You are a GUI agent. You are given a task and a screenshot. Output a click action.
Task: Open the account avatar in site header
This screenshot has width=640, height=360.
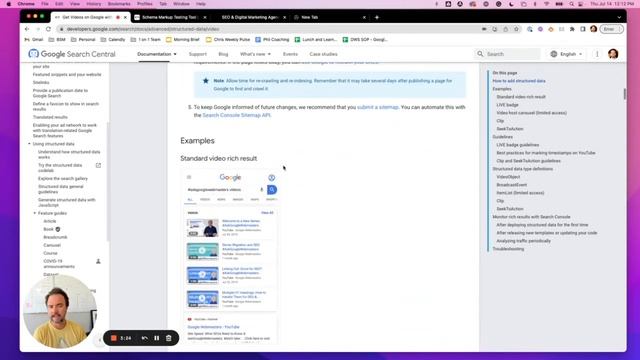[613, 54]
